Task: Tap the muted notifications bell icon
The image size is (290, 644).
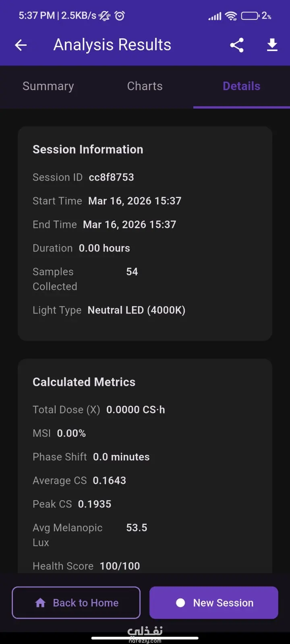Action: point(104,16)
